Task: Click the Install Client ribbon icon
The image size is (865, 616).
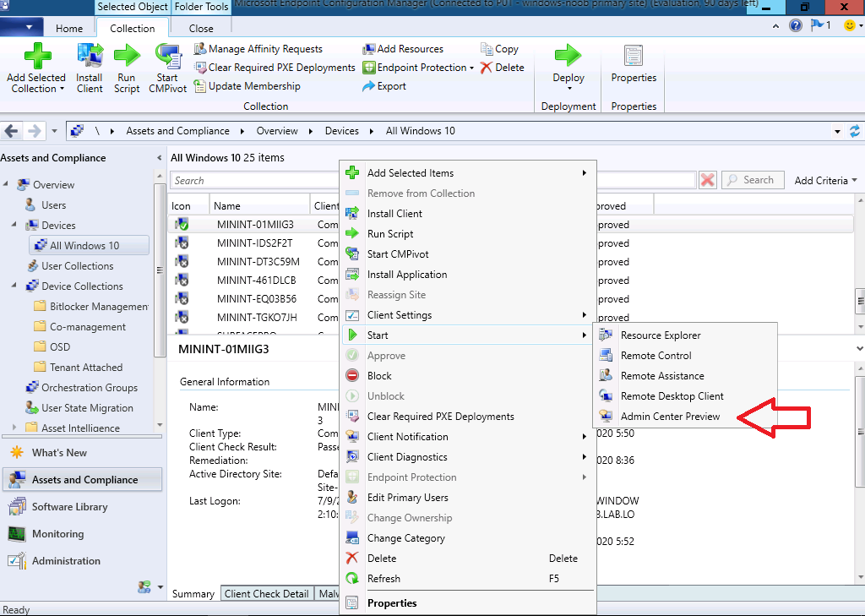Action: tap(90, 56)
